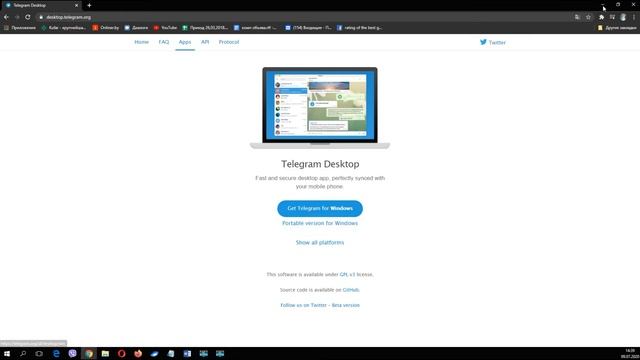Open the FAQ tab
The width and height of the screenshot is (640, 360).
(164, 42)
